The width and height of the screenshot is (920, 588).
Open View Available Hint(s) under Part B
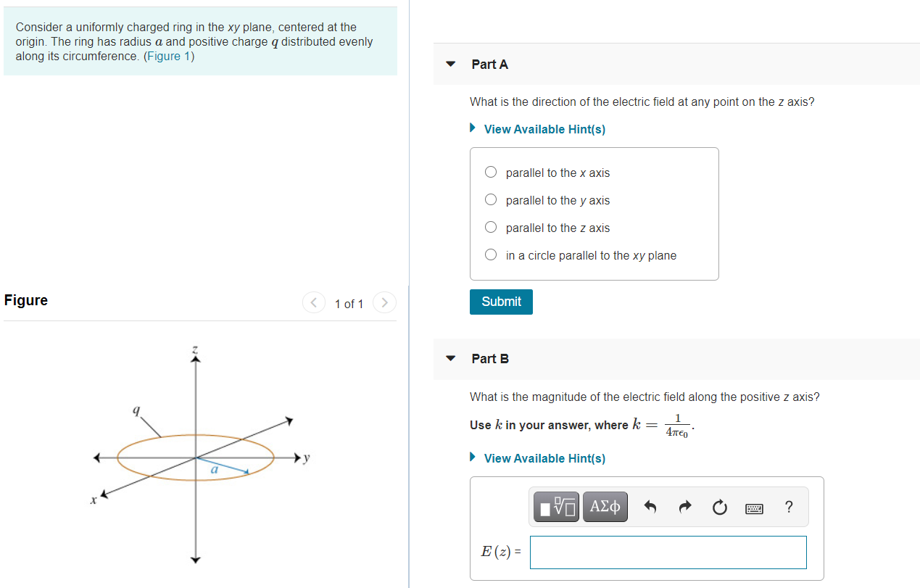pyautogui.click(x=544, y=458)
